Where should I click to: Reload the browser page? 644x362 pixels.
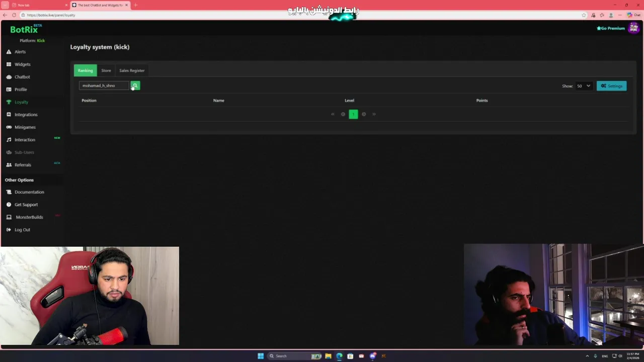tap(14, 15)
